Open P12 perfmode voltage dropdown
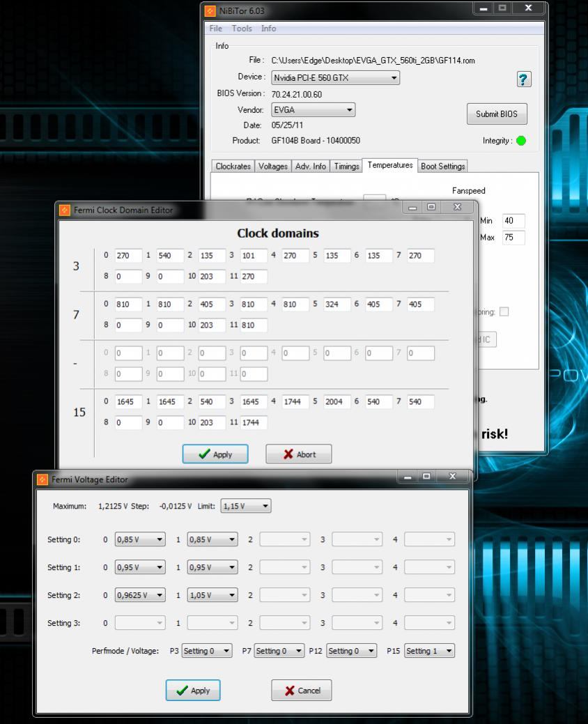The height and width of the screenshot is (724, 588). 352,651
